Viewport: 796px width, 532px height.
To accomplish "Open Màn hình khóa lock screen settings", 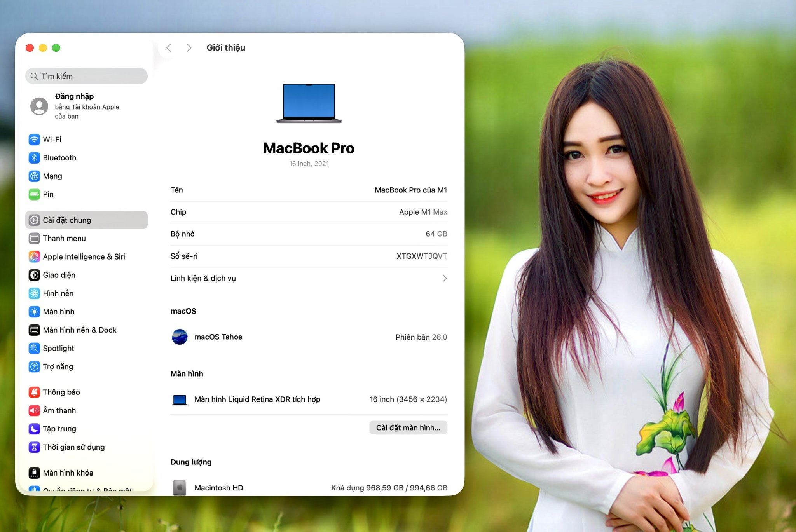I will click(x=68, y=473).
